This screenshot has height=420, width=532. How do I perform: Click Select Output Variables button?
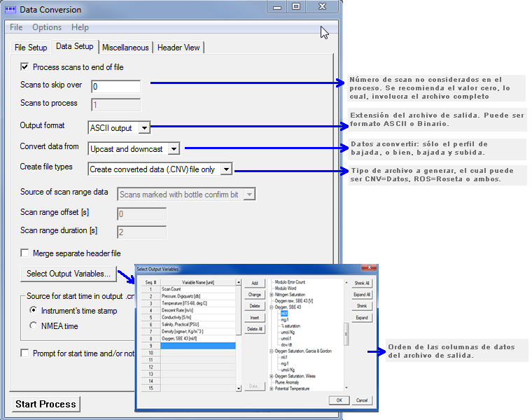[68, 273]
